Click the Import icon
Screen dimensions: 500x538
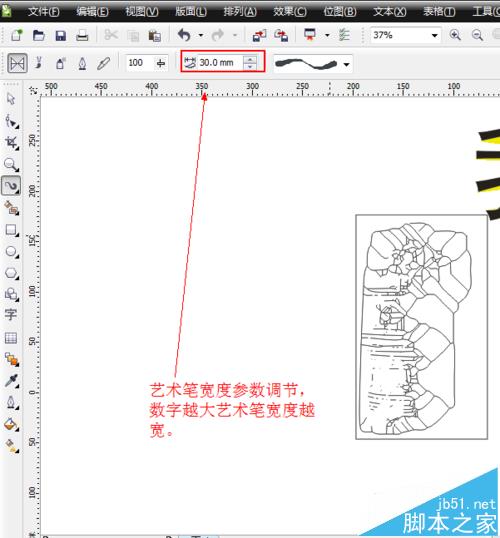point(259,35)
